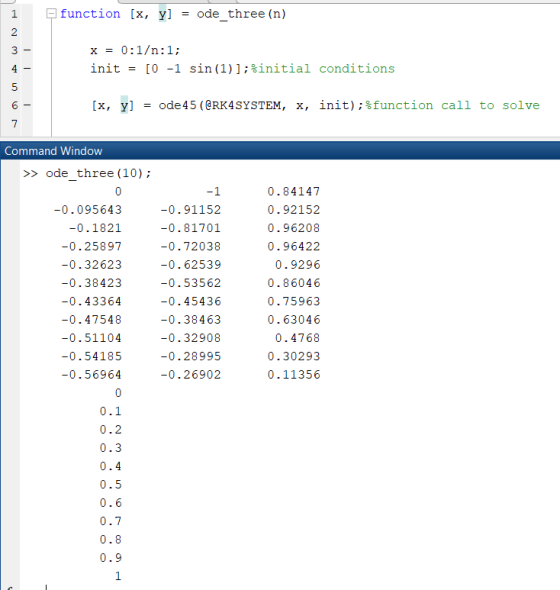Click value -0.32908 in output
Viewport: 560px width, 590px height.
pyautogui.click(x=190, y=338)
